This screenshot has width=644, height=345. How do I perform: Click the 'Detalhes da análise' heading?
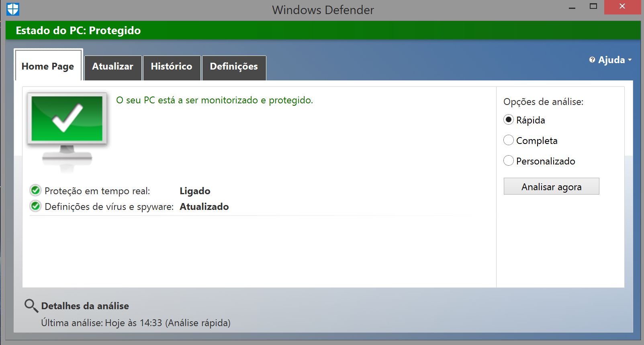pos(85,306)
